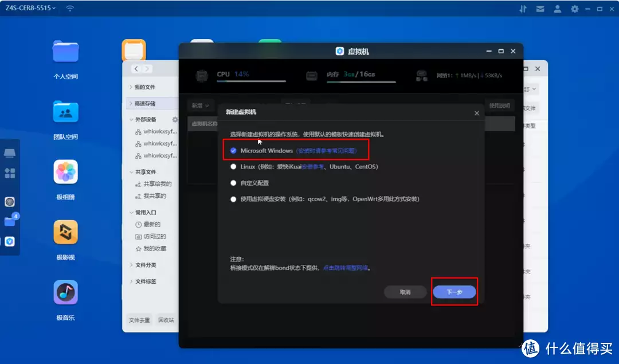Open 访问过的 in sidebar
This screenshot has height=364, width=619.
(151, 237)
